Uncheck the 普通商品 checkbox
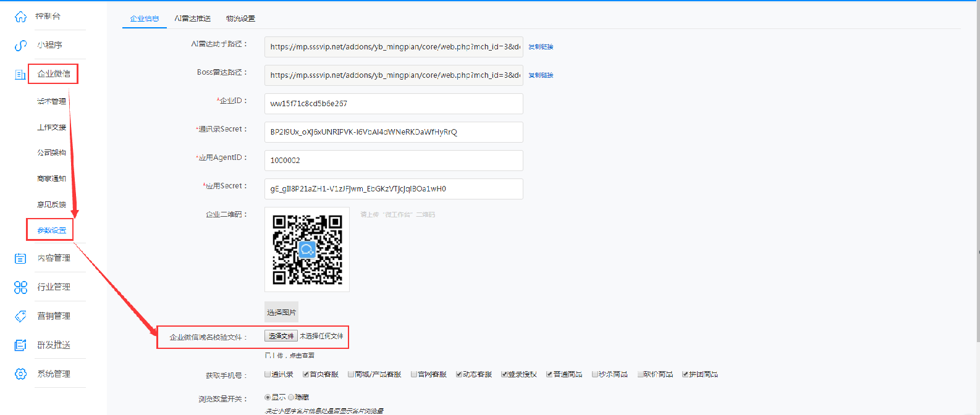The width and height of the screenshot is (980, 415). tap(549, 374)
